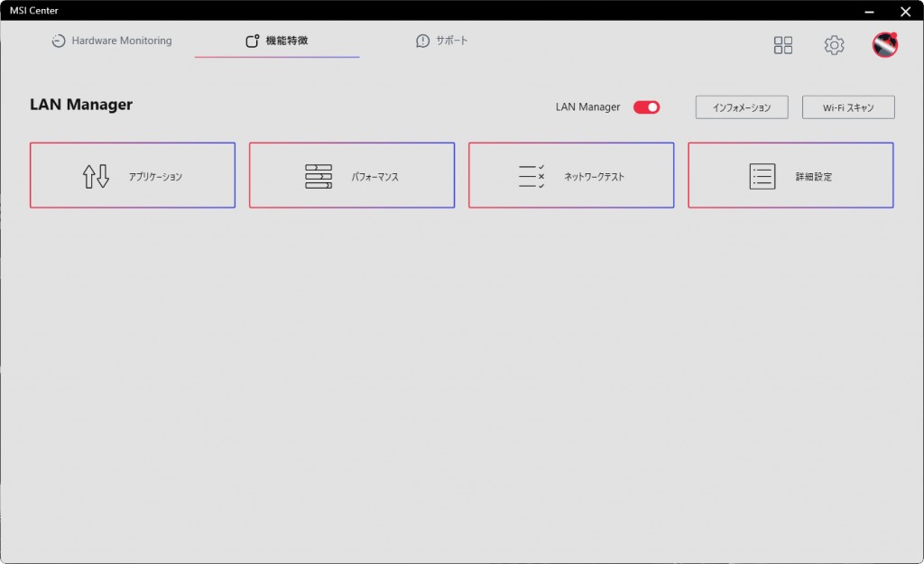Click the MSI Center title bar text

pos(34,11)
